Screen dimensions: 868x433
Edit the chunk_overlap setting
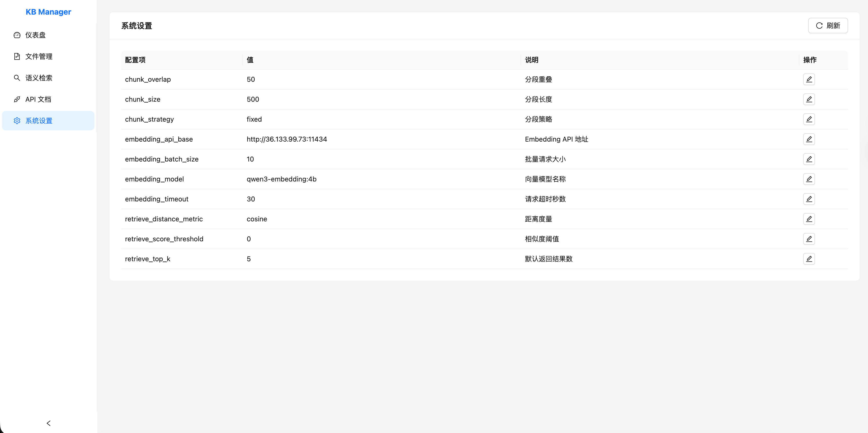tap(809, 79)
